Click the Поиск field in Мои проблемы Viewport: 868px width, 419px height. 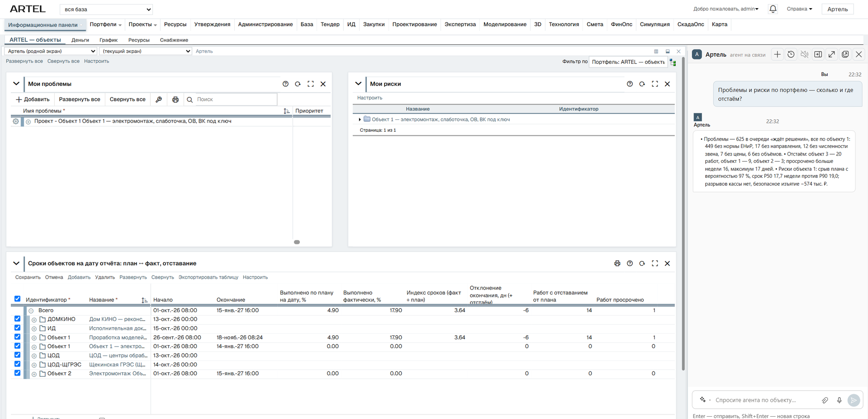click(237, 100)
